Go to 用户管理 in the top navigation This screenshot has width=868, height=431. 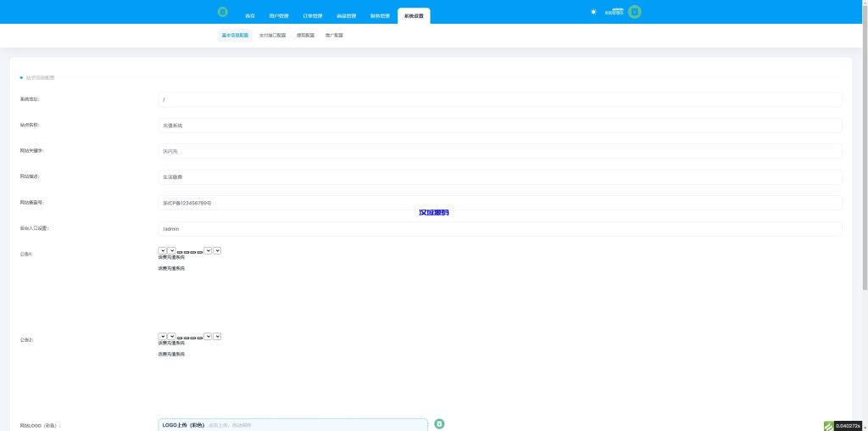click(279, 16)
